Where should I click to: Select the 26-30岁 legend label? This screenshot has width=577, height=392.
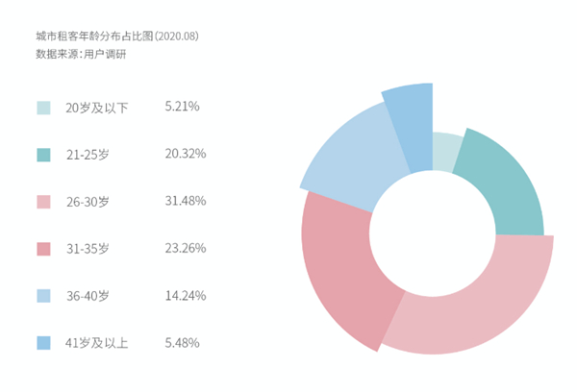(x=88, y=202)
